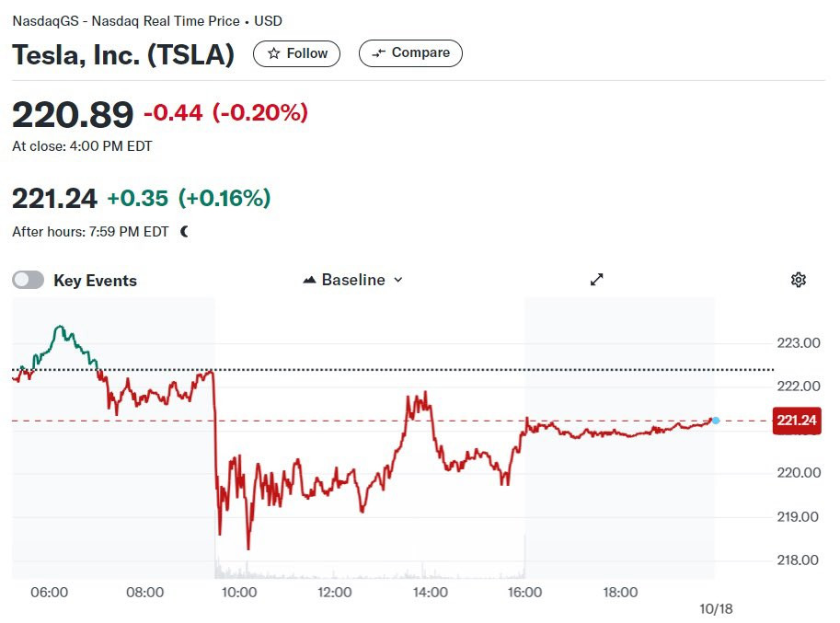Viewport: 840px width, 623px height.
Task: Open chart settings gear icon
Action: click(x=799, y=280)
